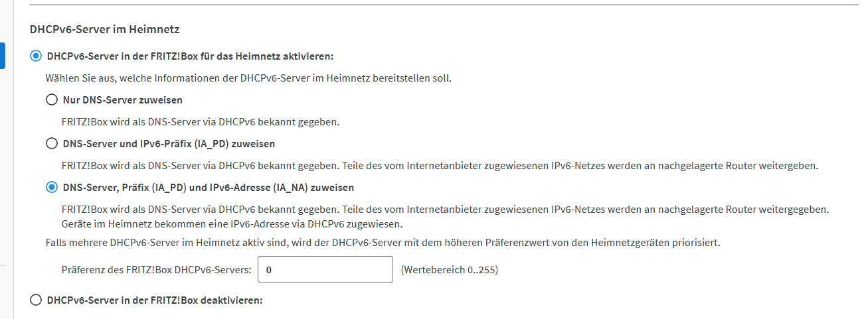868x319 pixels.
Task: Click the "Falls mehrere DHCPv6-Server im Heimnetz" note
Action: [x=383, y=243]
